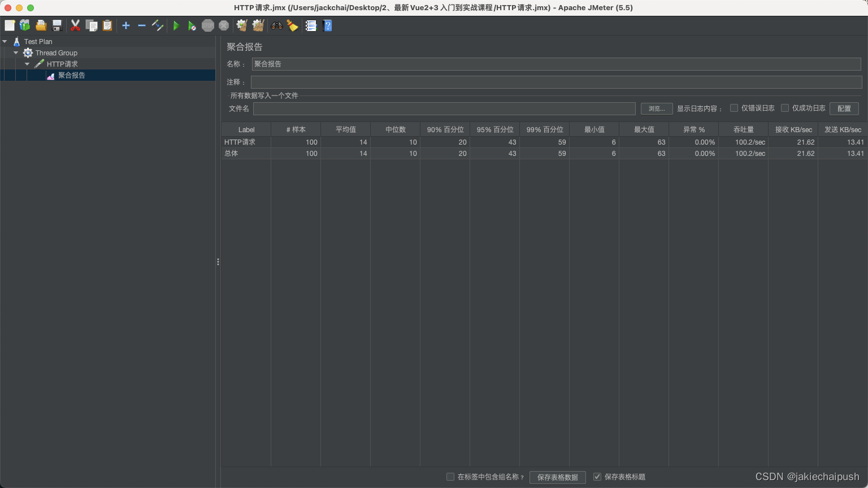Click the 接收 KB/sec column header
868x488 pixels.
pos(793,129)
